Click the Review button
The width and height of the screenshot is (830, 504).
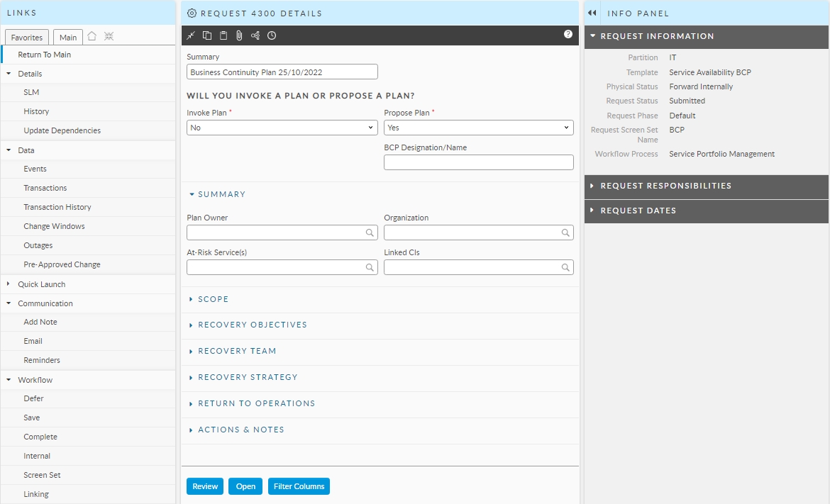click(x=205, y=486)
